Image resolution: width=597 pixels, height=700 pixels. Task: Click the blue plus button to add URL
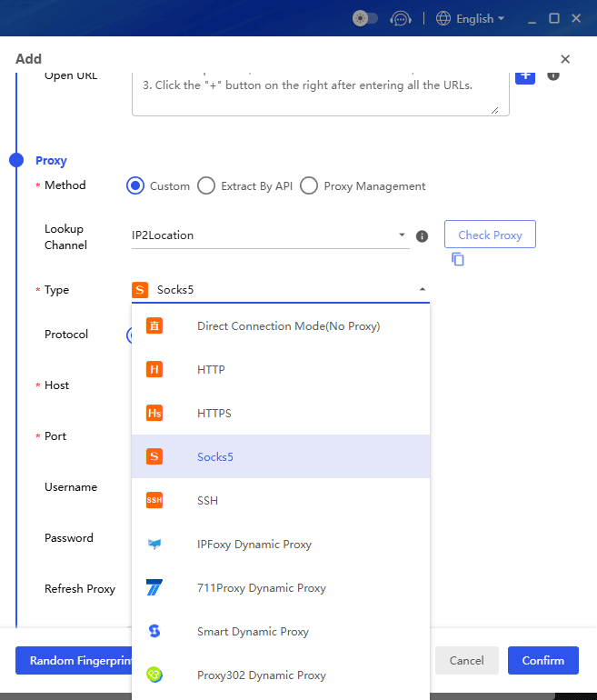525,75
